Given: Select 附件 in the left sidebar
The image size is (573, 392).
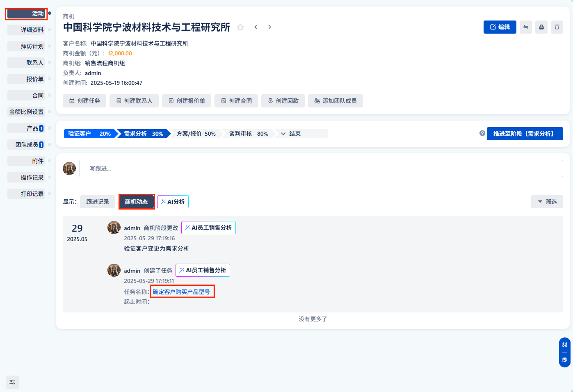Looking at the screenshot, I should (x=26, y=161).
